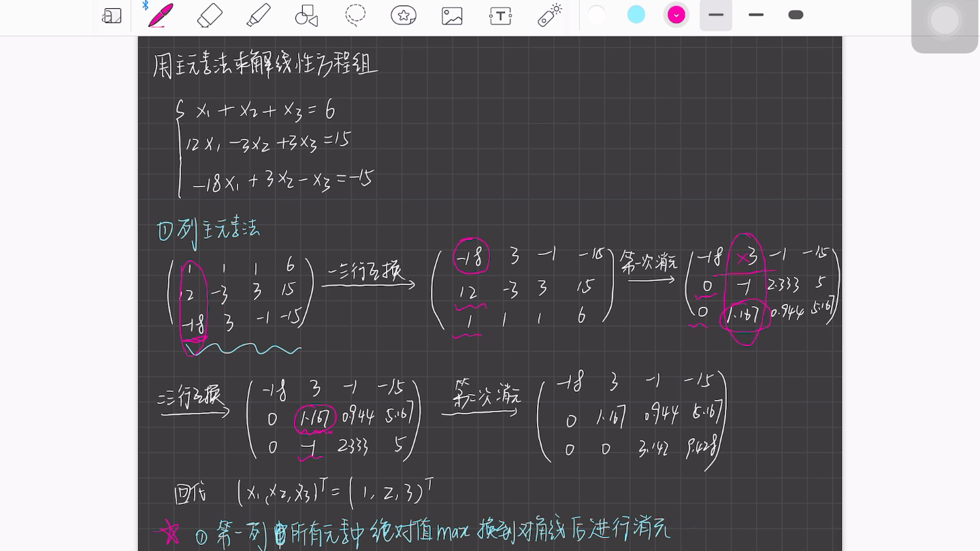
Task: Open the shapes drawing tool
Action: pos(306,16)
